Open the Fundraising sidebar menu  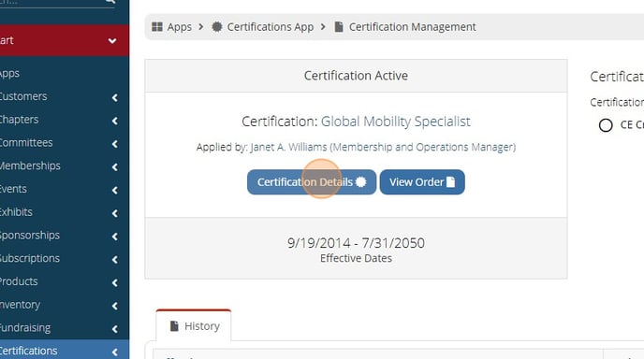(x=25, y=328)
